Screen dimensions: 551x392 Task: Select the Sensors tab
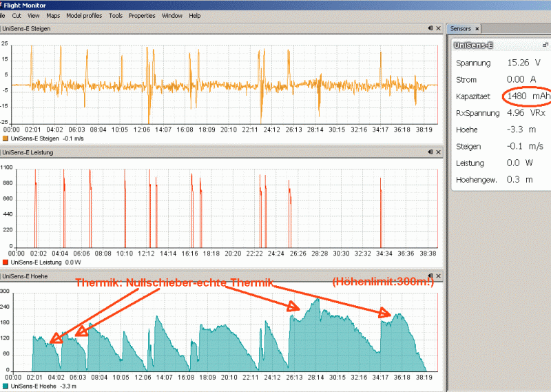click(460, 29)
